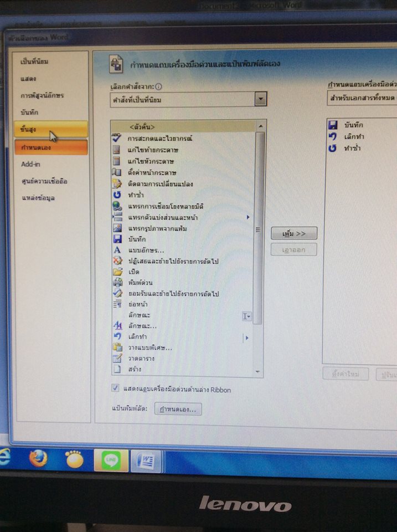Click the กำหนดเอง... keyboard shortcuts button
The height and width of the screenshot is (532, 397).
point(178,409)
